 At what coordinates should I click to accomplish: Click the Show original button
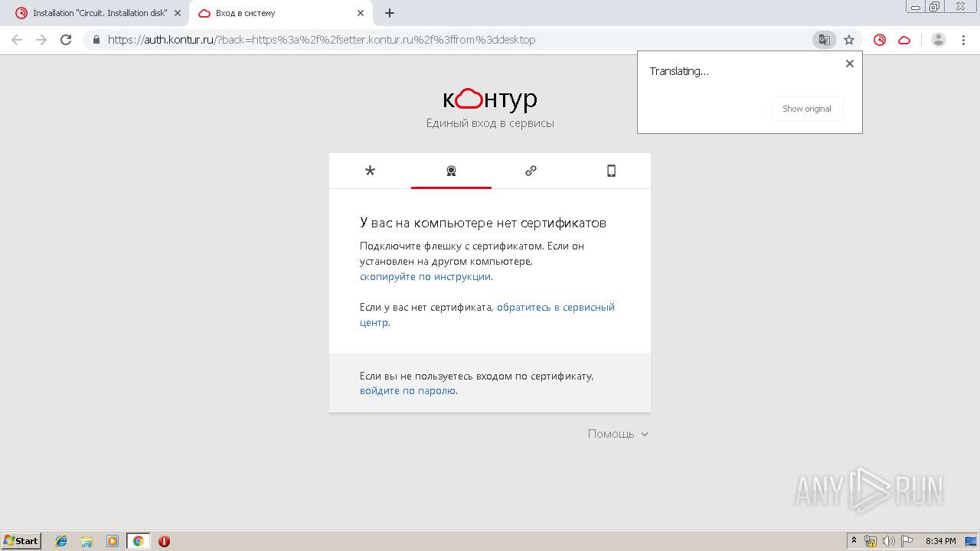click(x=806, y=109)
